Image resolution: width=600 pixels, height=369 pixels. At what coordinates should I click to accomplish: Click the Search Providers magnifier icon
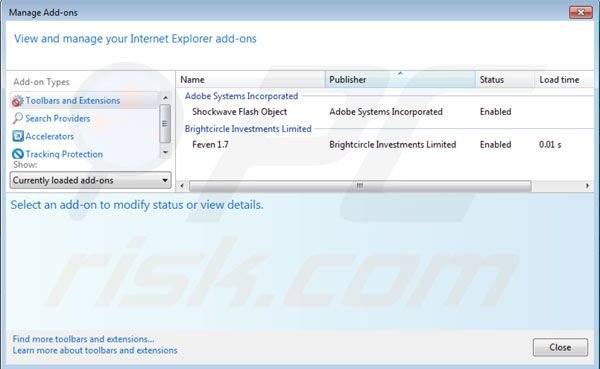18,118
